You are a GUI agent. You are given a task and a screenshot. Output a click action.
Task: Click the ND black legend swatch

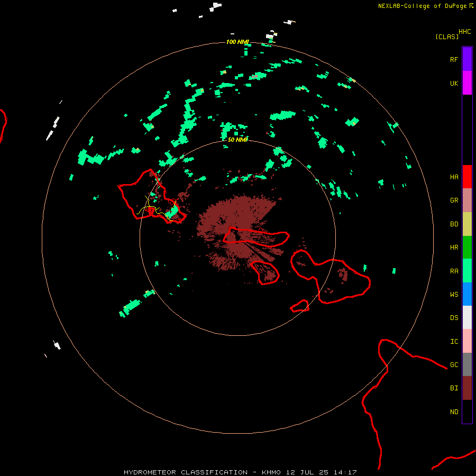click(467, 411)
